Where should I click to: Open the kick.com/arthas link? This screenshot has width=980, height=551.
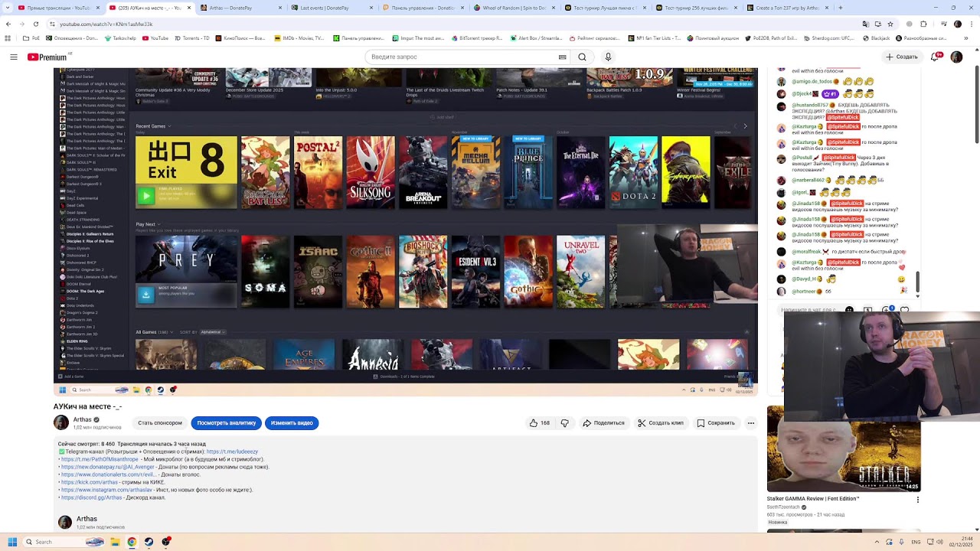click(90, 482)
